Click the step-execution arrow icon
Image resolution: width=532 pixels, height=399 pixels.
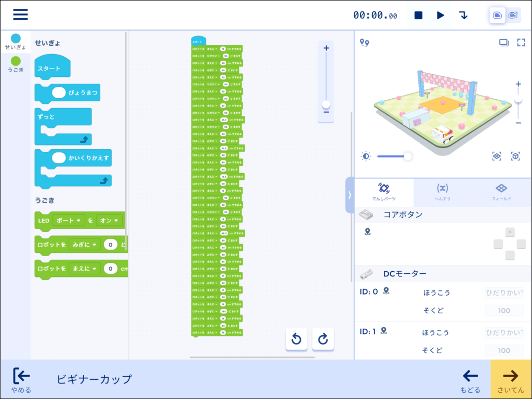(463, 15)
